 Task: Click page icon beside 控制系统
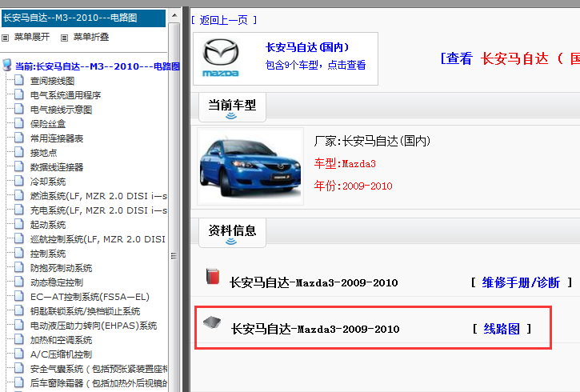coord(19,254)
